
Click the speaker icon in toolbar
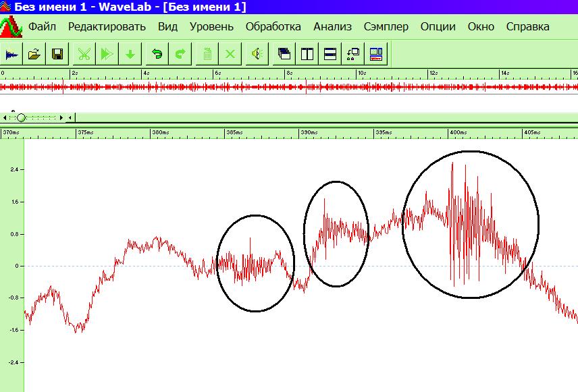point(257,54)
